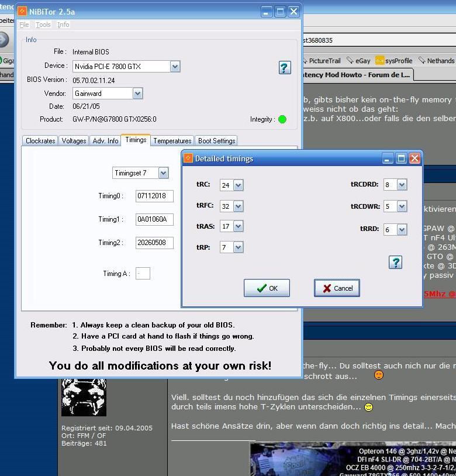Click the Timing0 field 07112018
This screenshot has height=476, width=456.
[x=154, y=196]
